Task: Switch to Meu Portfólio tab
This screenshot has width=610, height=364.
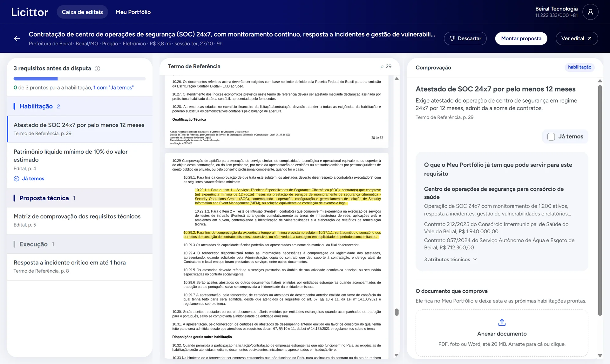Action: 133,12
